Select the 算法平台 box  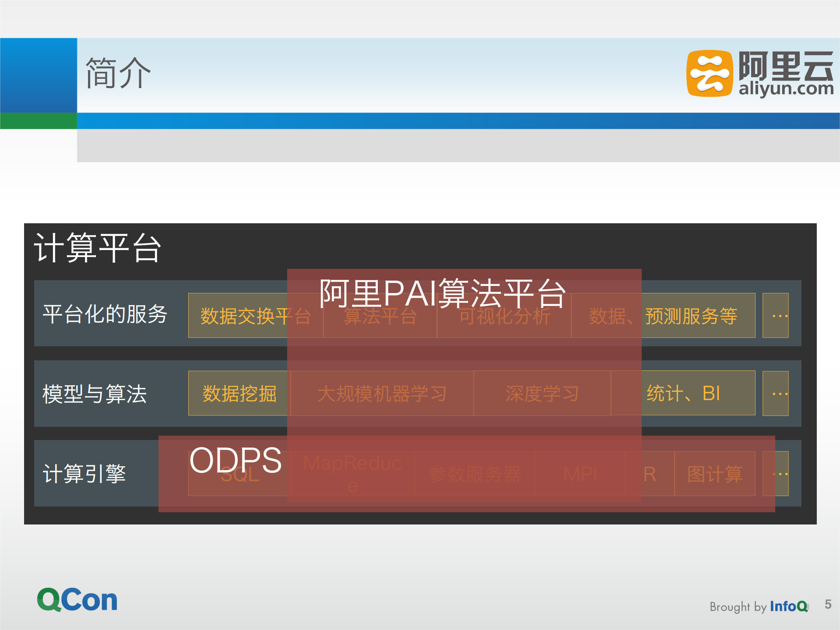[380, 316]
